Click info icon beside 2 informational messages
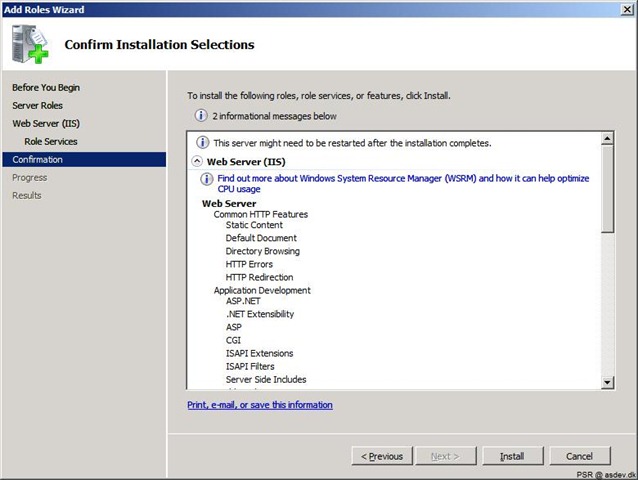 [201, 116]
